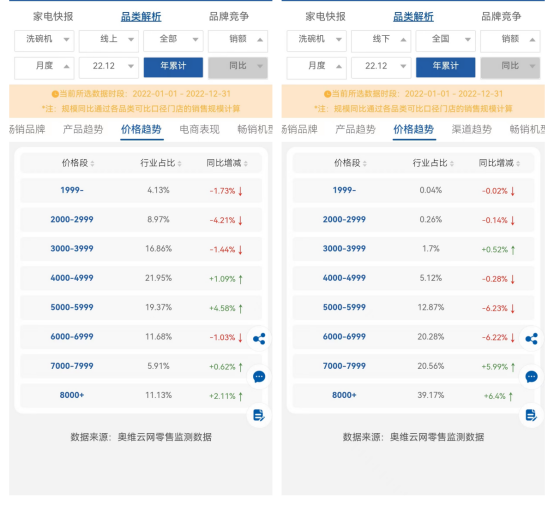554x505 pixels.
Task: Click document edit icon in right panel
Action: (x=531, y=415)
